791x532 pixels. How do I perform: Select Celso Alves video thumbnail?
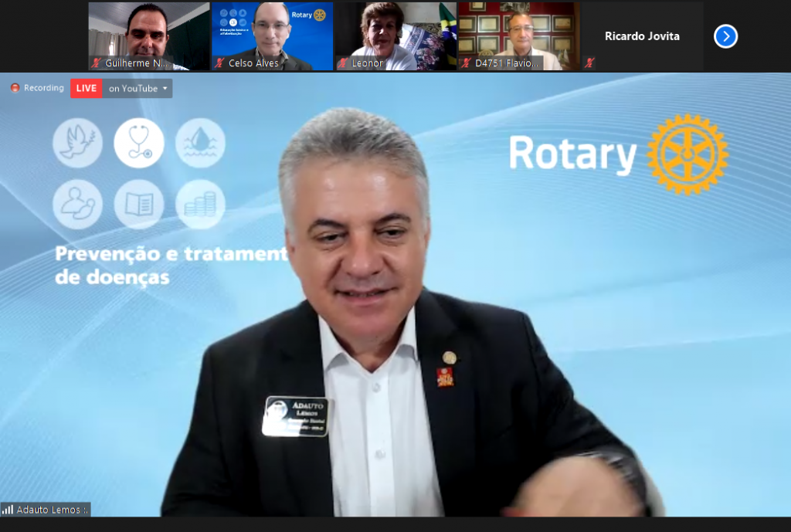272,35
